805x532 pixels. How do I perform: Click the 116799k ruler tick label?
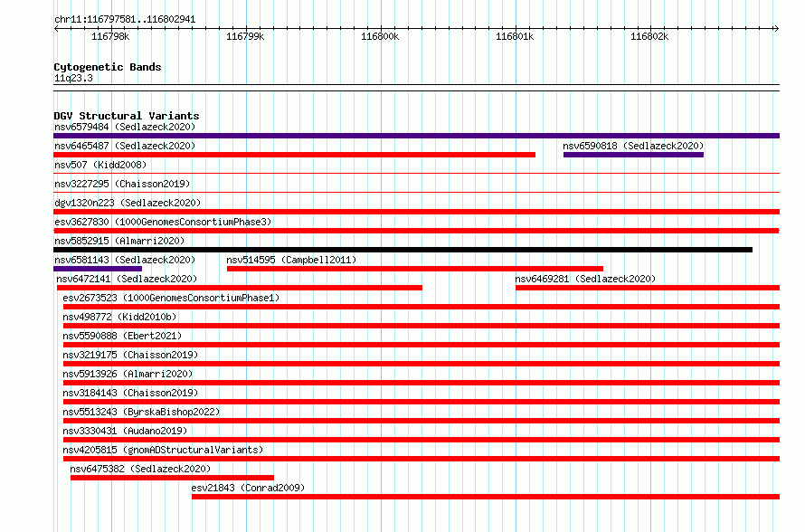point(245,36)
